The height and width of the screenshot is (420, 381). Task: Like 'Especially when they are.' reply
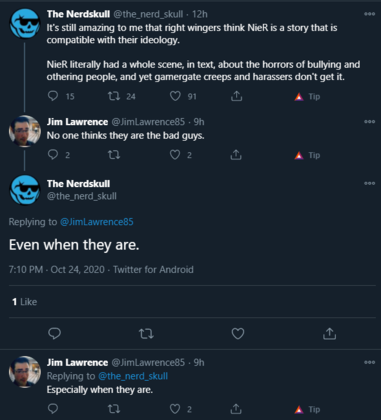click(175, 409)
